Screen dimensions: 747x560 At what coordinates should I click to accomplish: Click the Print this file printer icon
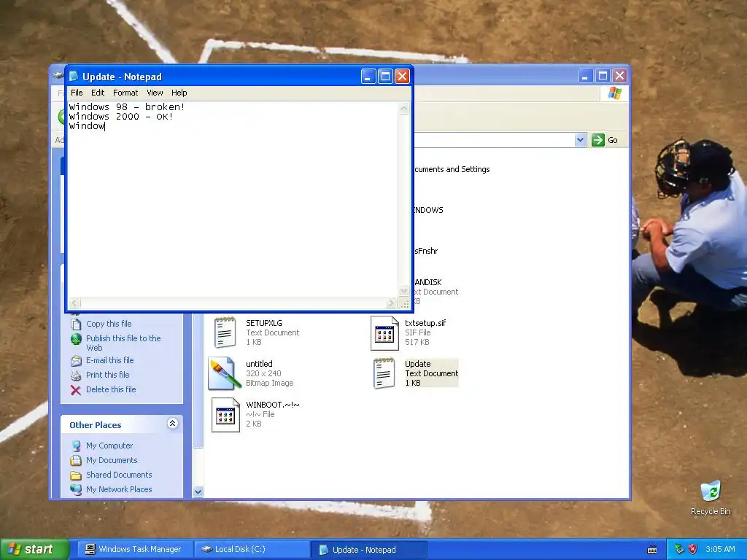click(76, 376)
